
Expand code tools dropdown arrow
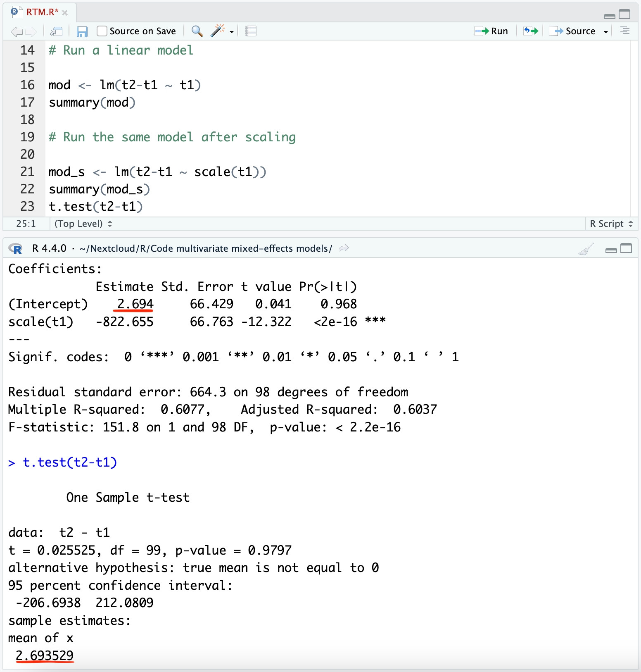(x=232, y=32)
